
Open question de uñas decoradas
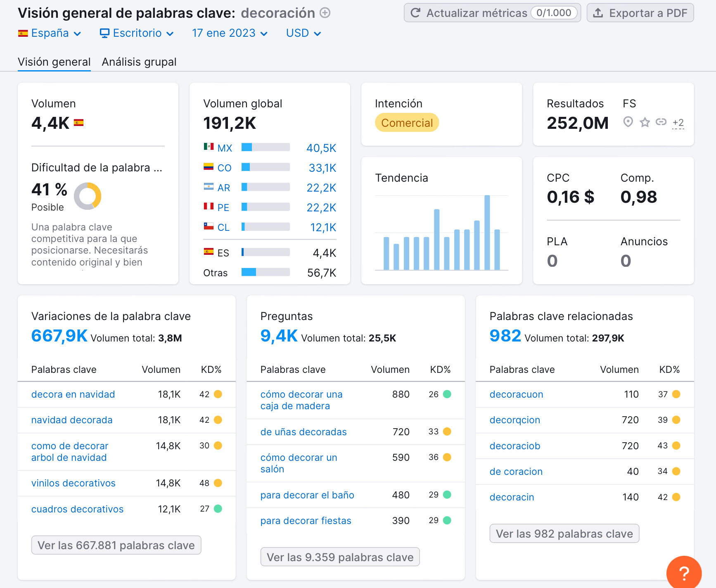click(x=303, y=432)
